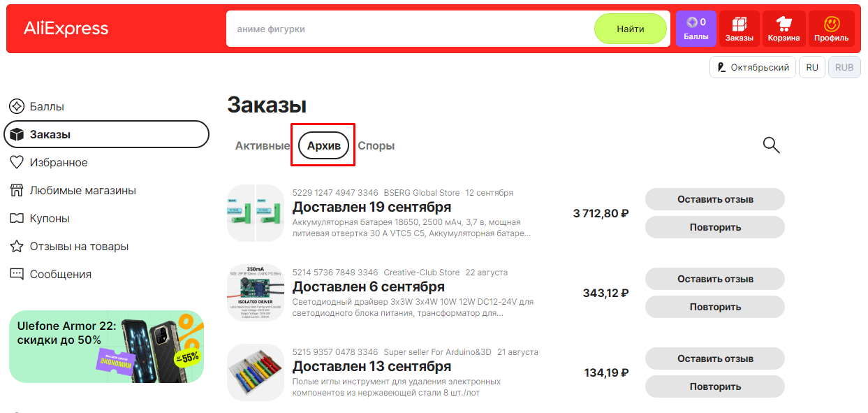This screenshot has height=413, width=868.
Task: Open the hollow needles product thumbnail
Action: [256, 372]
